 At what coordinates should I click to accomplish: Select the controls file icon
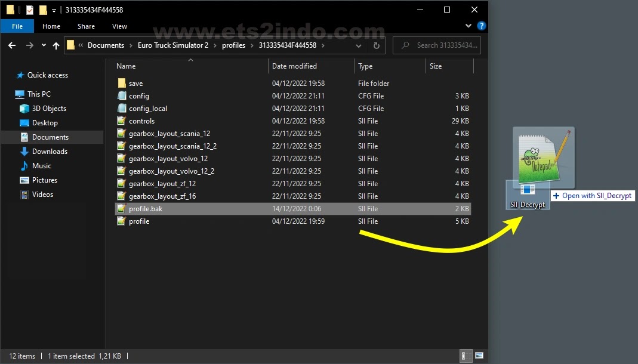click(121, 121)
